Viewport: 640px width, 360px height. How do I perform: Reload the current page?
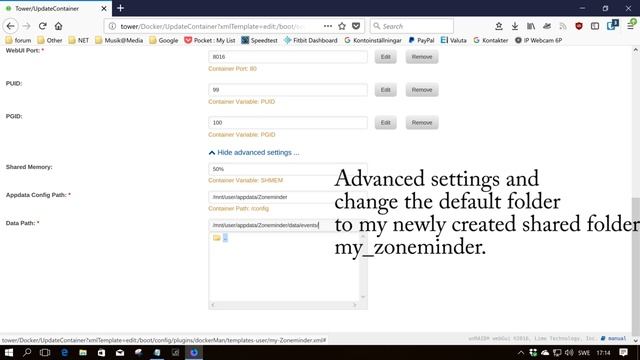coord(42,26)
